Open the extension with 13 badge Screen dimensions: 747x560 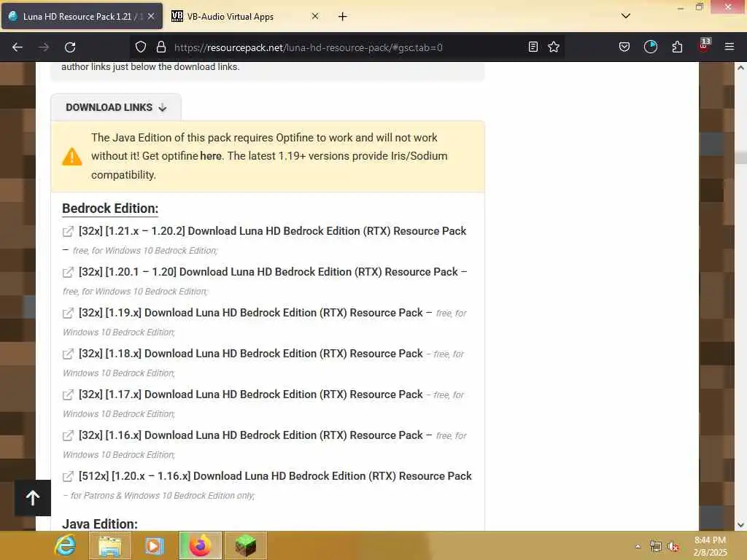coord(704,45)
